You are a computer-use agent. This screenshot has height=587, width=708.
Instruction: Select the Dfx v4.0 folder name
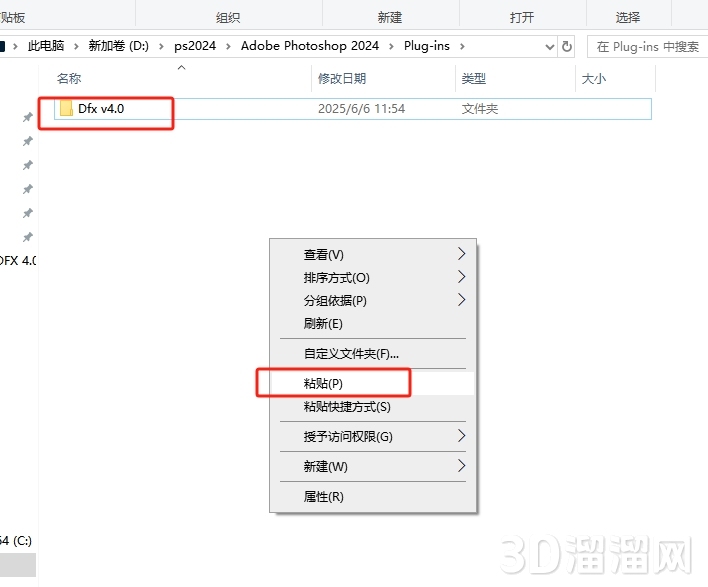[101, 109]
